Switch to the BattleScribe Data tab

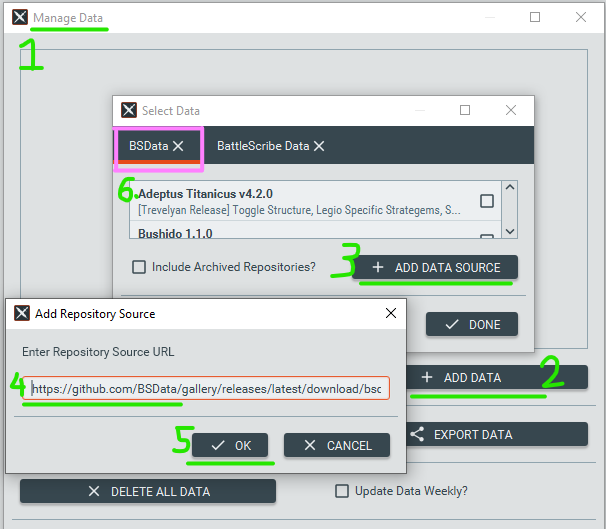point(270,146)
